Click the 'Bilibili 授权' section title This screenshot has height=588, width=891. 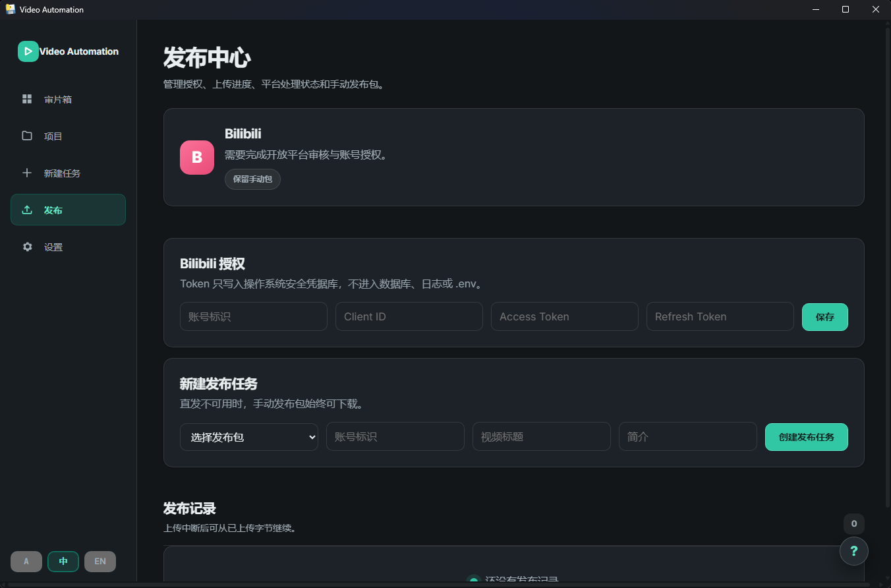point(212,264)
